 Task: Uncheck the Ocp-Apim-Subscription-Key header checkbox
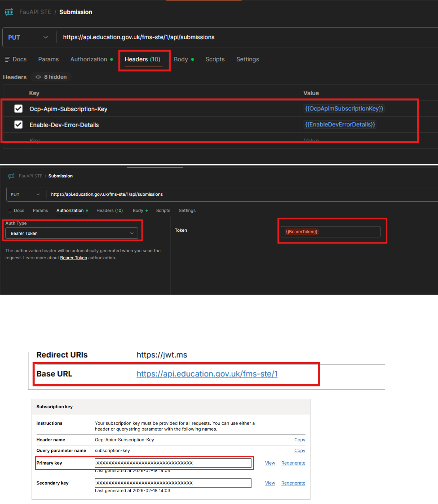point(18,109)
